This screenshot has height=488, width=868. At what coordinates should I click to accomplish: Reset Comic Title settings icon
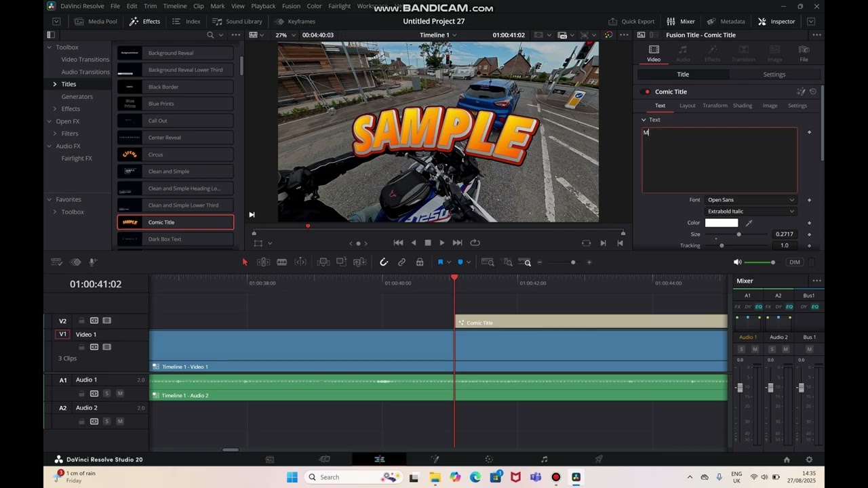coord(813,91)
